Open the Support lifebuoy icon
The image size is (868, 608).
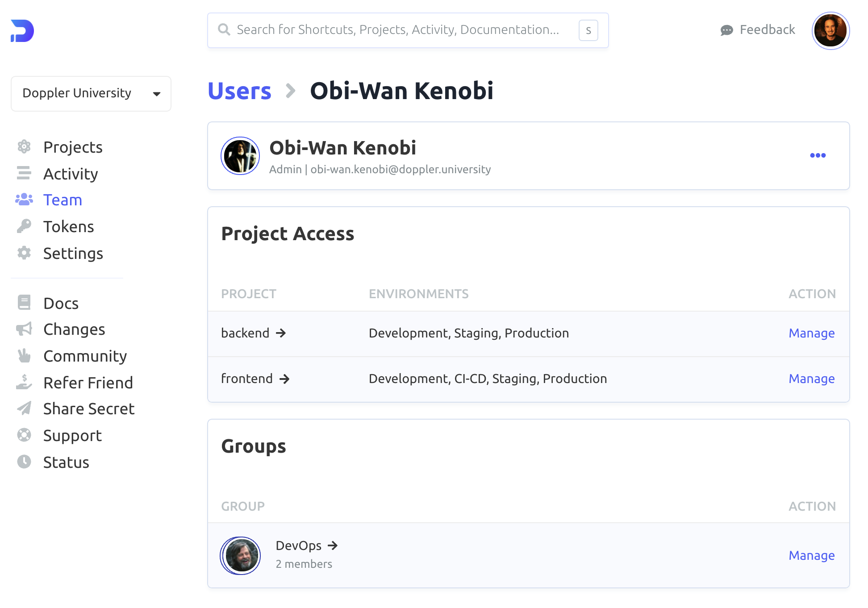click(x=24, y=435)
